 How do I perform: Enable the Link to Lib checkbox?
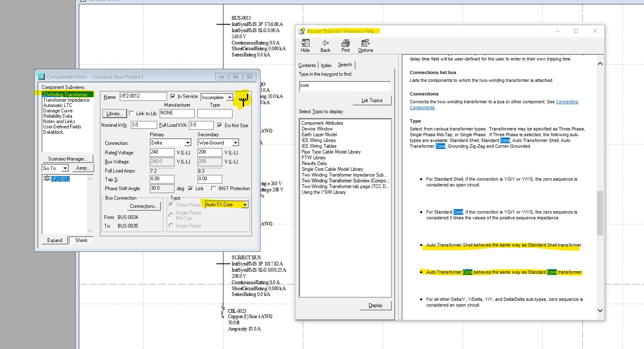click(131, 114)
